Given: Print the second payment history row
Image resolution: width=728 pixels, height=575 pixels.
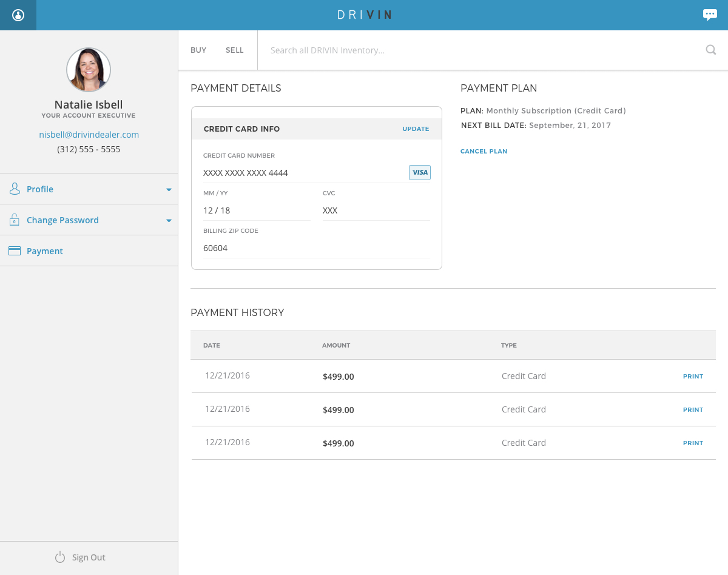Looking at the screenshot, I should tap(693, 409).
